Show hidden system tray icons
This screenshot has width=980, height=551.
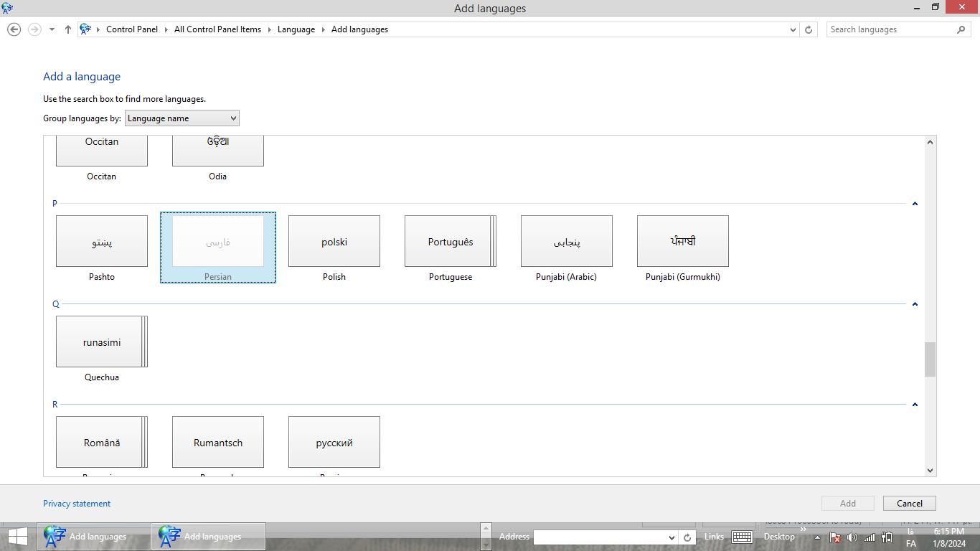817,537
